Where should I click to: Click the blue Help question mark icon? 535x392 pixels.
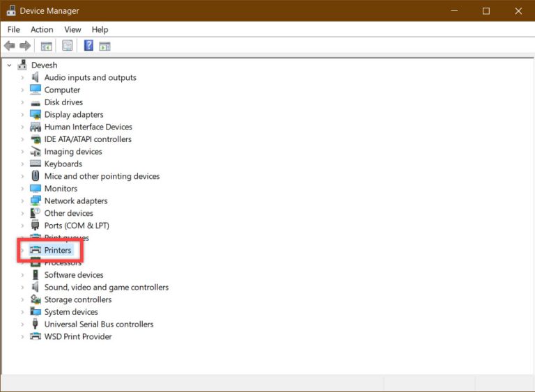(88, 45)
